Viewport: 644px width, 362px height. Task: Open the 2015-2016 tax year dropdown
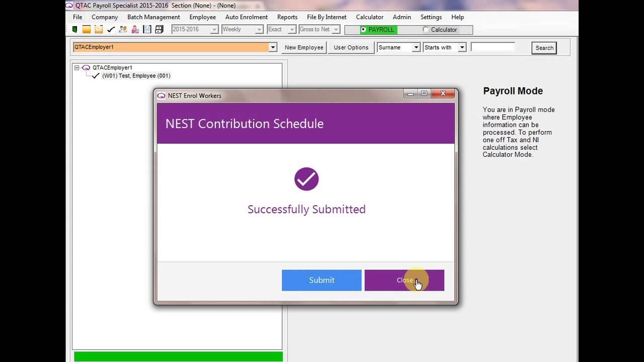[214, 30]
